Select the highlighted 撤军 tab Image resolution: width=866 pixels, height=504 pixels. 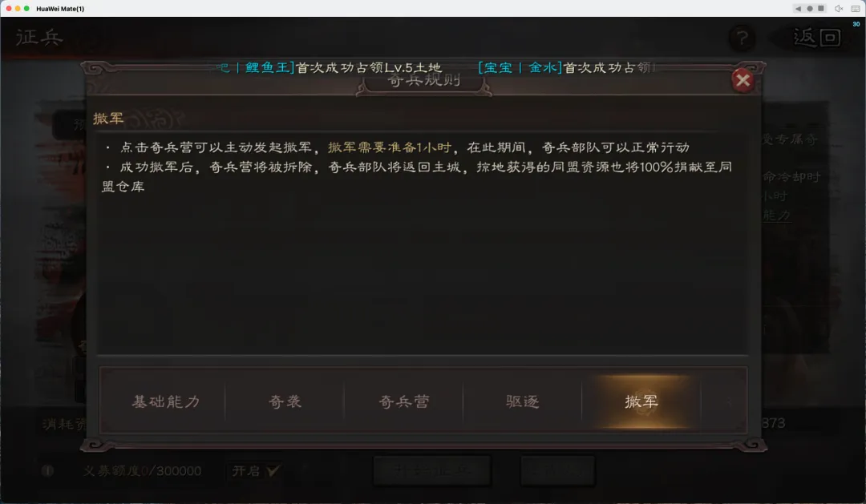[x=641, y=401]
